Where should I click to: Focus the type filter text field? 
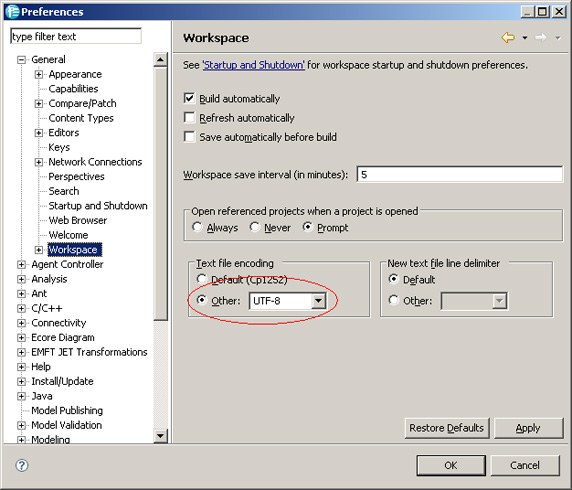76,36
